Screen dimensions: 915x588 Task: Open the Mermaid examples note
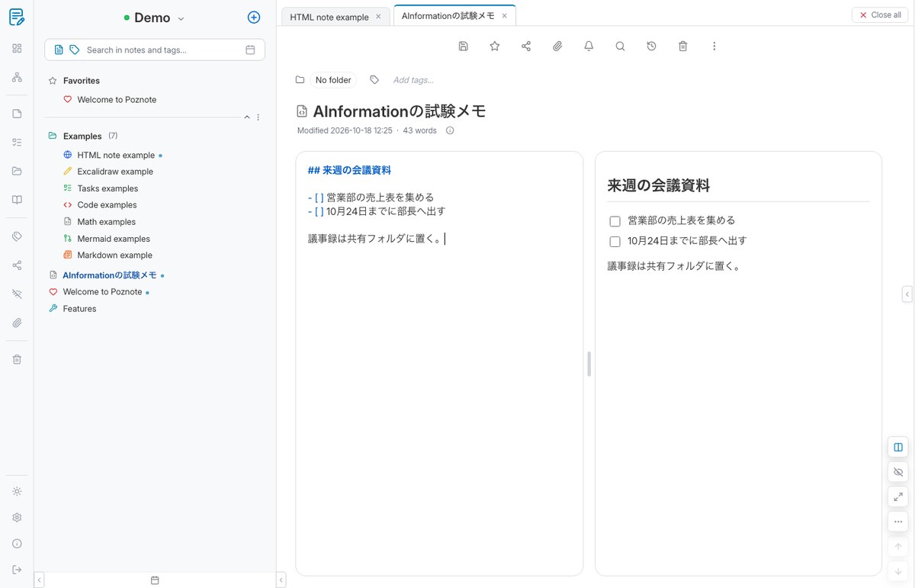[x=114, y=239]
